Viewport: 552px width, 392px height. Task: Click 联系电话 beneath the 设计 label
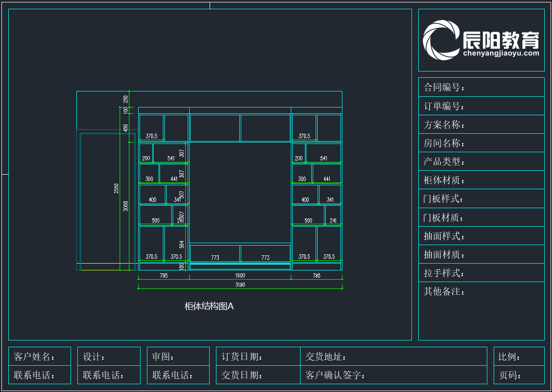pyautogui.click(x=103, y=375)
